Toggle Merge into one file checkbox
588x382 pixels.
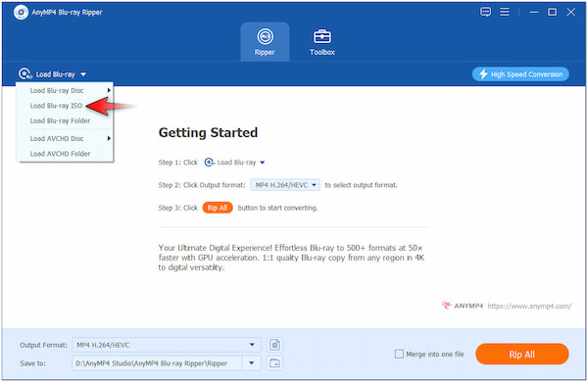(x=399, y=354)
